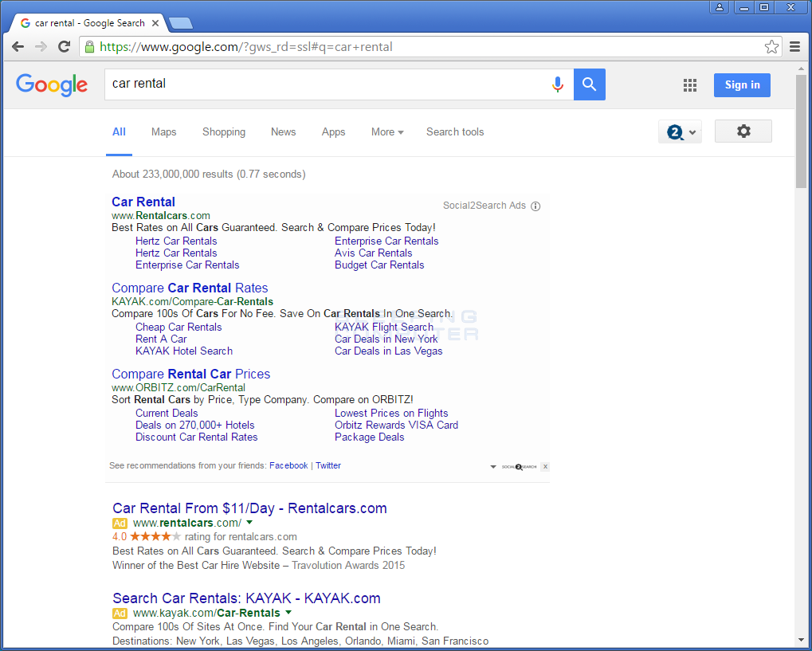Bookmark this page with the star icon
This screenshot has width=812, height=651.
click(x=771, y=46)
